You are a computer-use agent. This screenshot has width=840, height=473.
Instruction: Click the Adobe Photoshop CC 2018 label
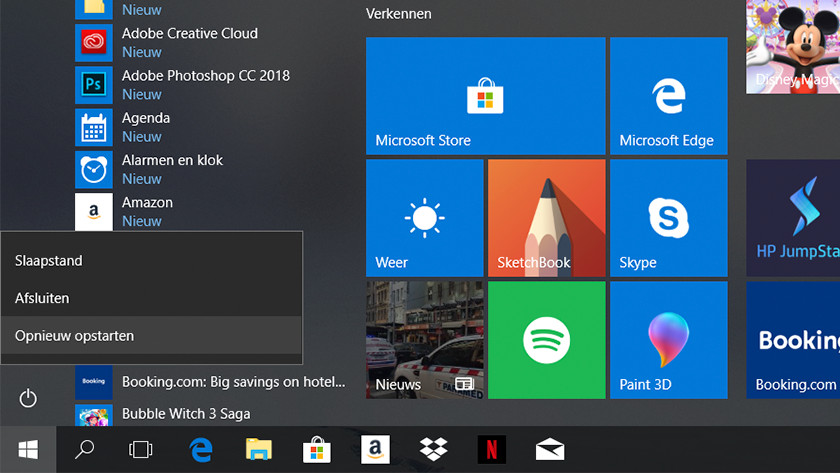click(206, 76)
